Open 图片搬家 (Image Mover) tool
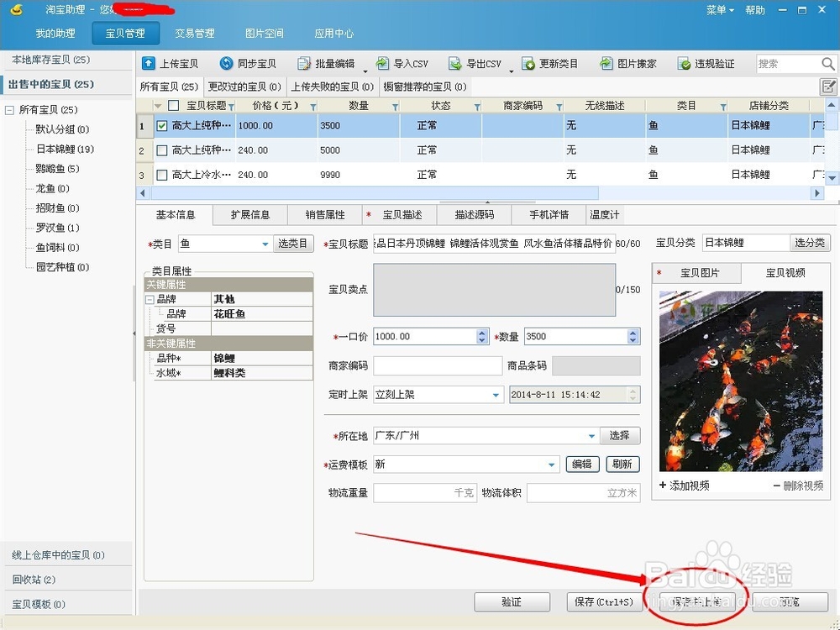The height and width of the screenshot is (630, 840). tap(626, 63)
